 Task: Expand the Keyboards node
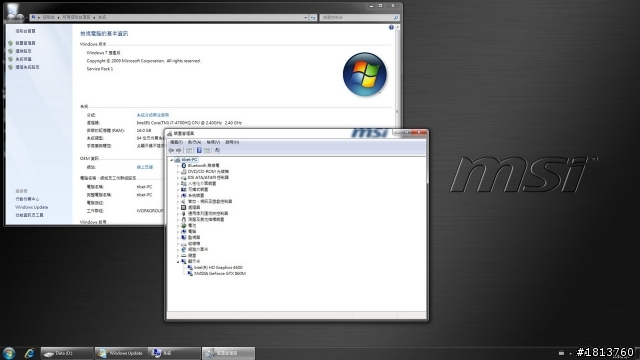pyautogui.click(x=178, y=256)
